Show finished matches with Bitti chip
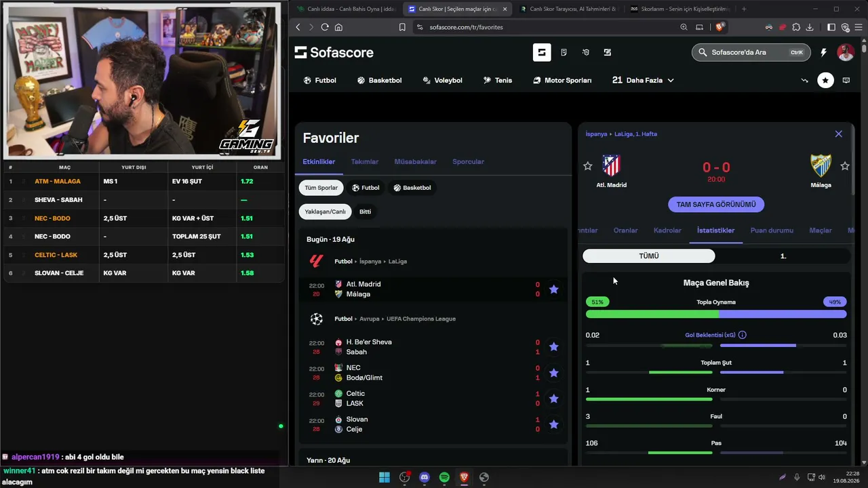 tap(365, 211)
